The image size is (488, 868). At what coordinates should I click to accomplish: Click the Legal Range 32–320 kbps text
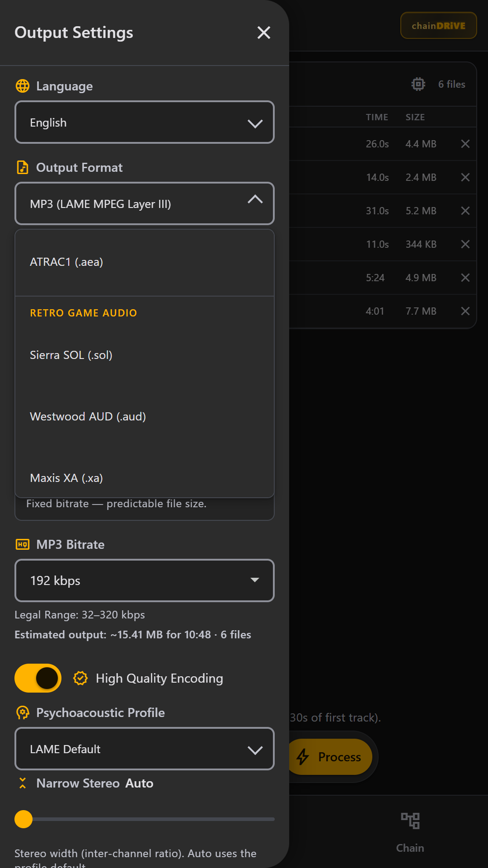click(80, 615)
